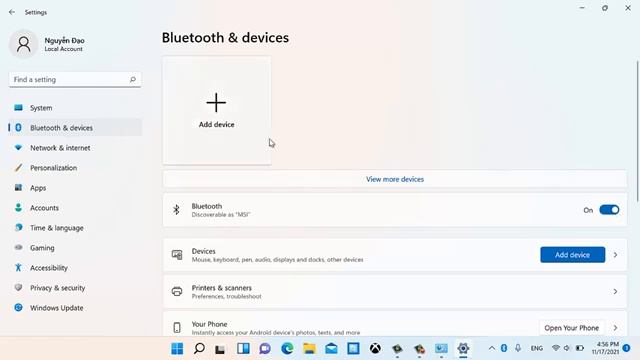The image size is (640, 360).
Task: Click the Bluetooth symbol icon in Bluetooth row
Action: coord(176,210)
